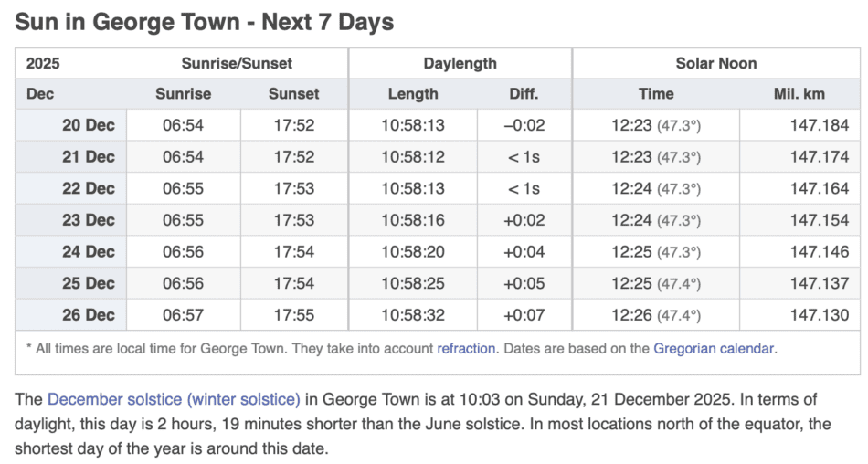This screenshot has height=464, width=868.
Task: Follow the December solstice (winter solstice) link
Action: [x=174, y=399]
